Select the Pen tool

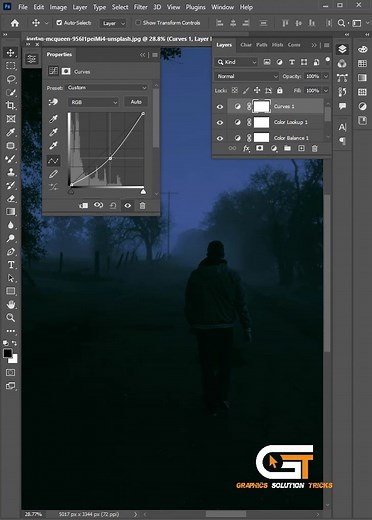pos(11,252)
